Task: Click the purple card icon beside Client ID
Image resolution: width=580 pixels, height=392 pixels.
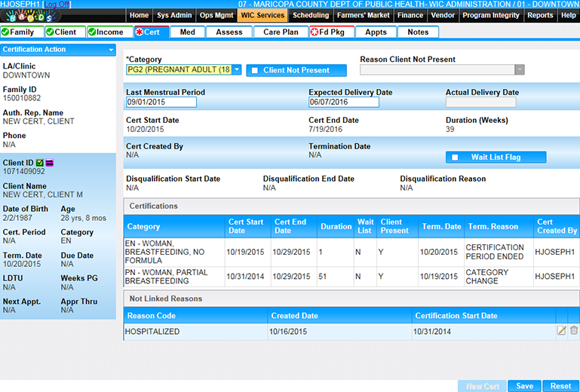Action: (x=50, y=162)
